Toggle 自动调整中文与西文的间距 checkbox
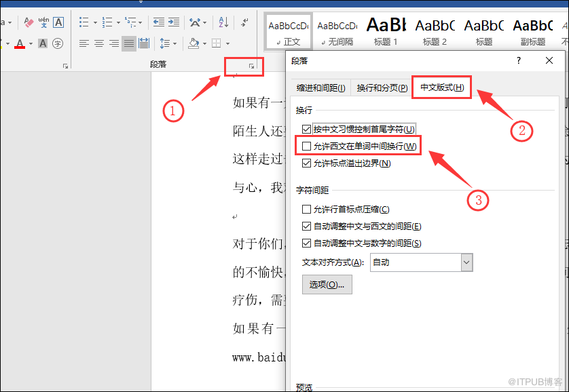Viewport: 569px width, 392px height. point(307,226)
